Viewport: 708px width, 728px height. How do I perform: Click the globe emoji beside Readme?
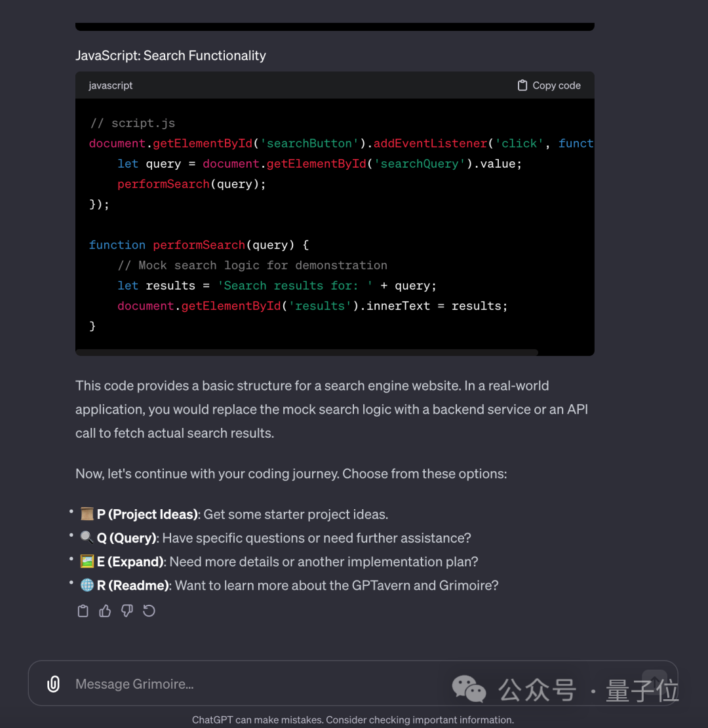pyautogui.click(x=87, y=584)
